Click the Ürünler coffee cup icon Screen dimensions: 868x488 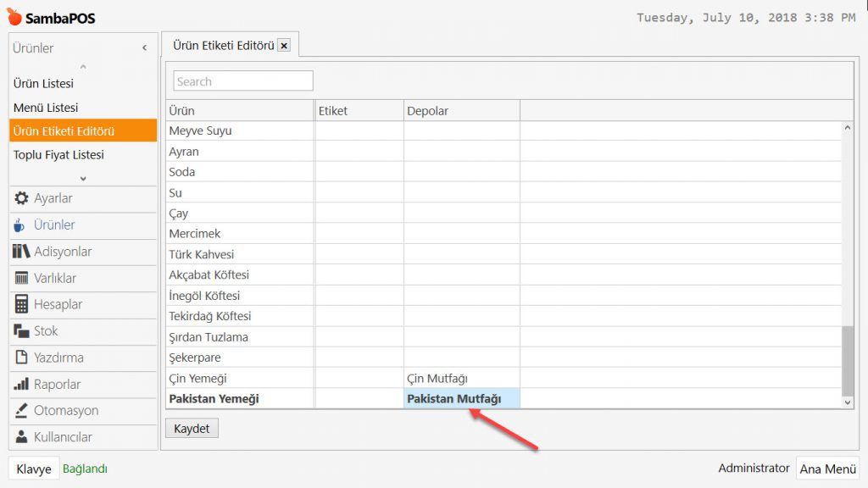pyautogui.click(x=21, y=225)
